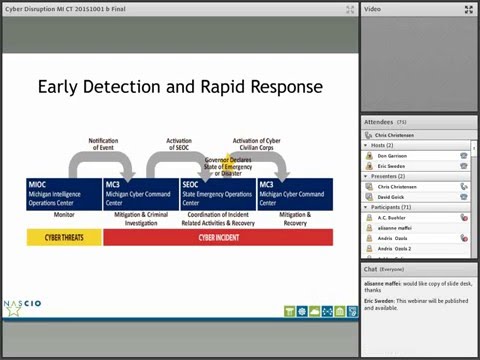Click Eric Sweden's chat message about webinar publishing
480x360 pixels.
416,304
